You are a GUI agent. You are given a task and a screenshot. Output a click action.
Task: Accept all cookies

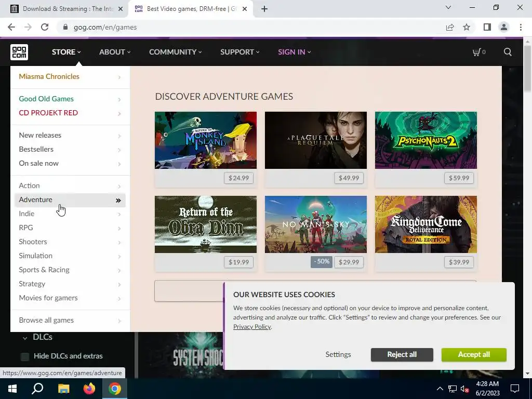(x=474, y=354)
